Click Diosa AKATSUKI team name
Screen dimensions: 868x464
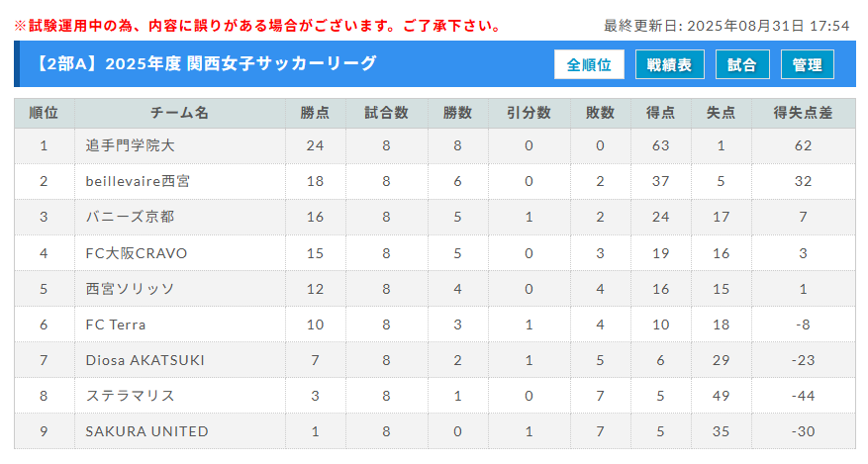click(145, 360)
